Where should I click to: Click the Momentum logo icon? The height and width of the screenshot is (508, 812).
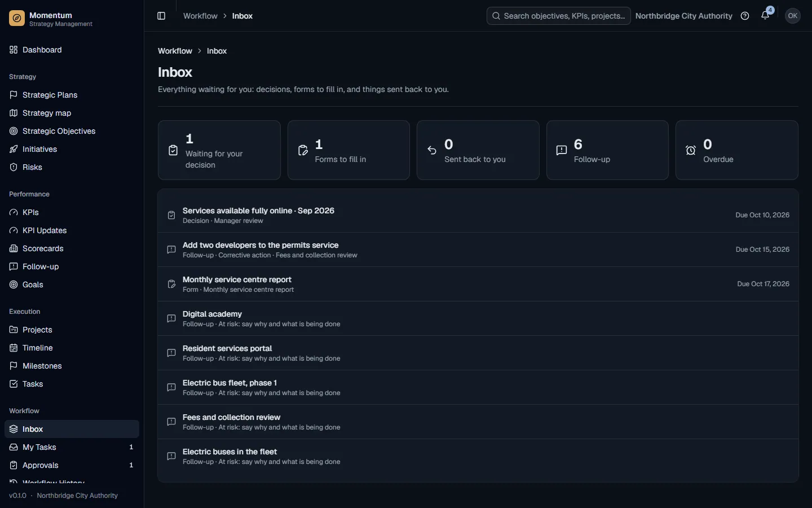pyautogui.click(x=17, y=19)
